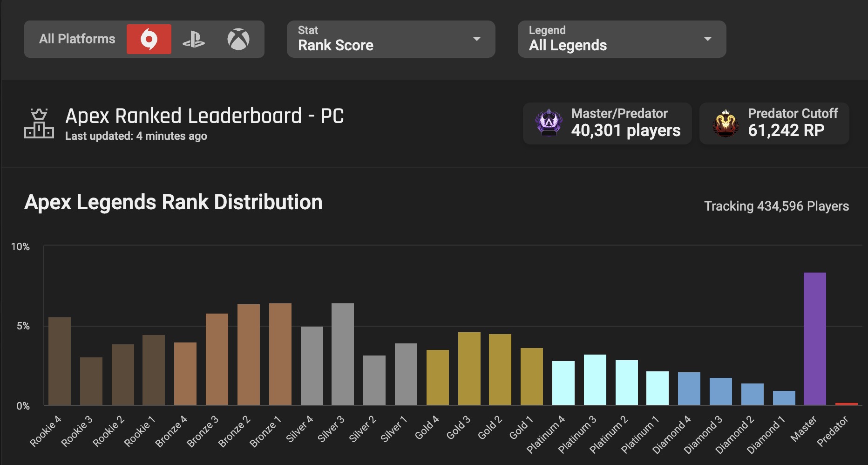Click the purple Master bar

point(814,339)
